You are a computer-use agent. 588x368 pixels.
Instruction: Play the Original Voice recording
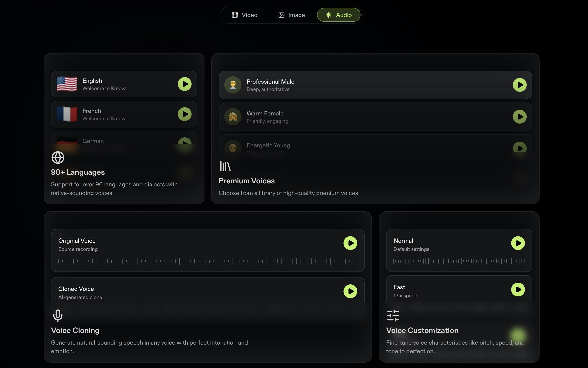[350, 243]
